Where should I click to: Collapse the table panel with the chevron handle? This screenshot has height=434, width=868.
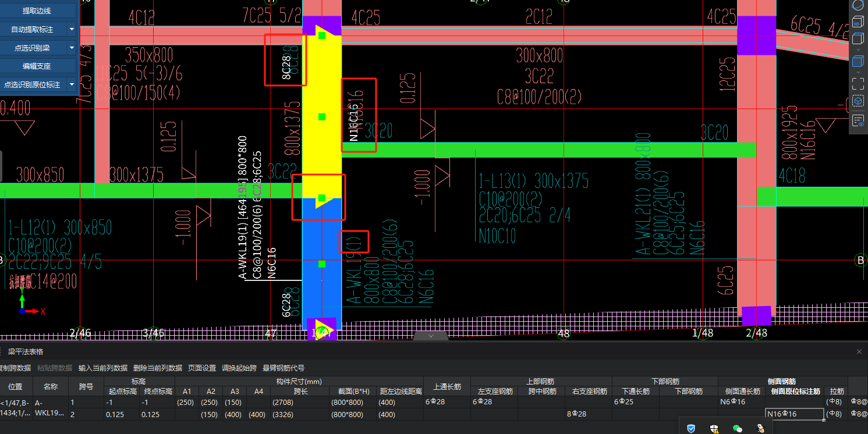click(431, 336)
